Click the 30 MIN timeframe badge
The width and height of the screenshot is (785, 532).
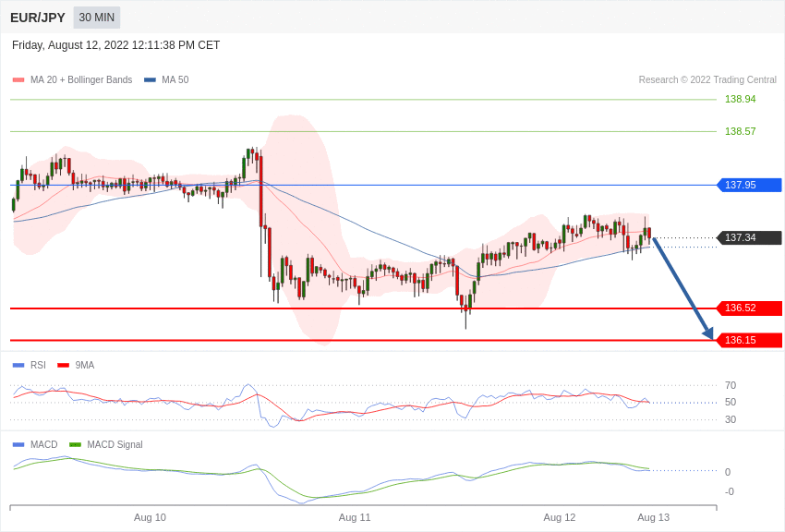click(97, 18)
